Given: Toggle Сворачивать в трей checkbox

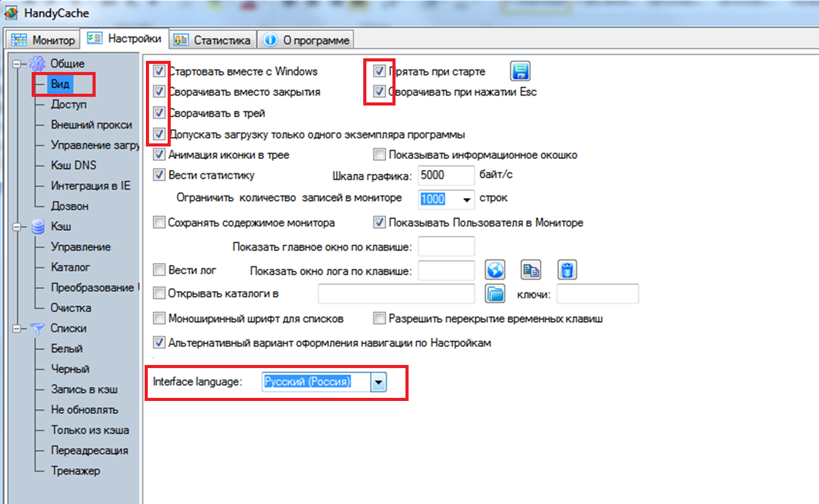Looking at the screenshot, I should coord(159,113).
